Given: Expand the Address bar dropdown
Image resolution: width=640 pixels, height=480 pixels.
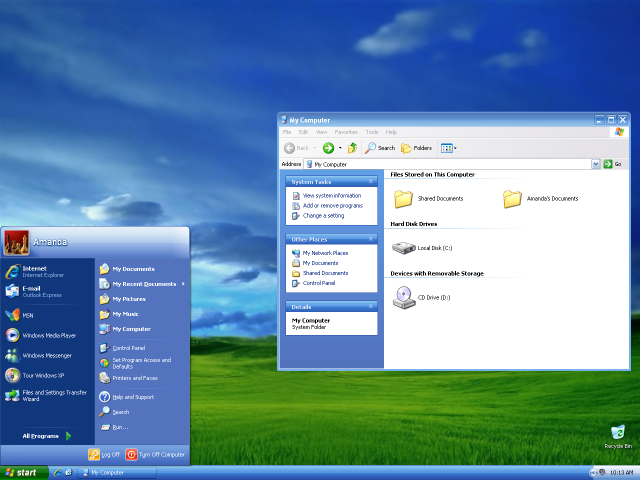Looking at the screenshot, I should [x=596, y=164].
